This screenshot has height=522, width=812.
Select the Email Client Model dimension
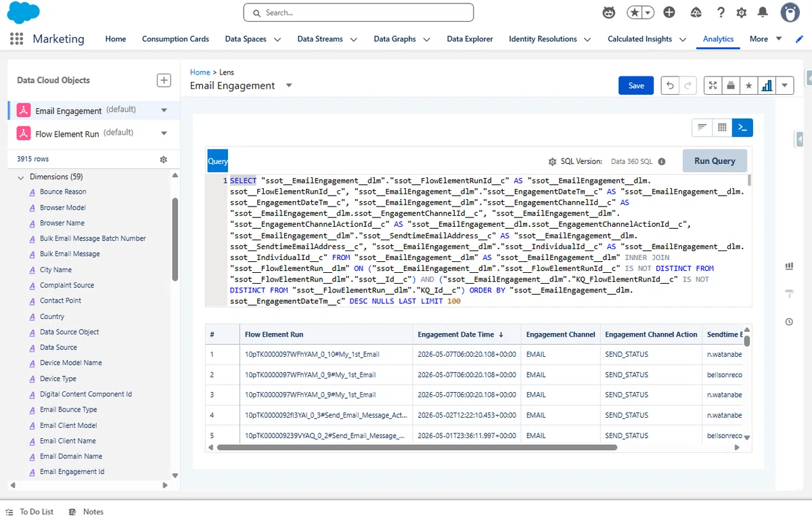[x=68, y=425]
